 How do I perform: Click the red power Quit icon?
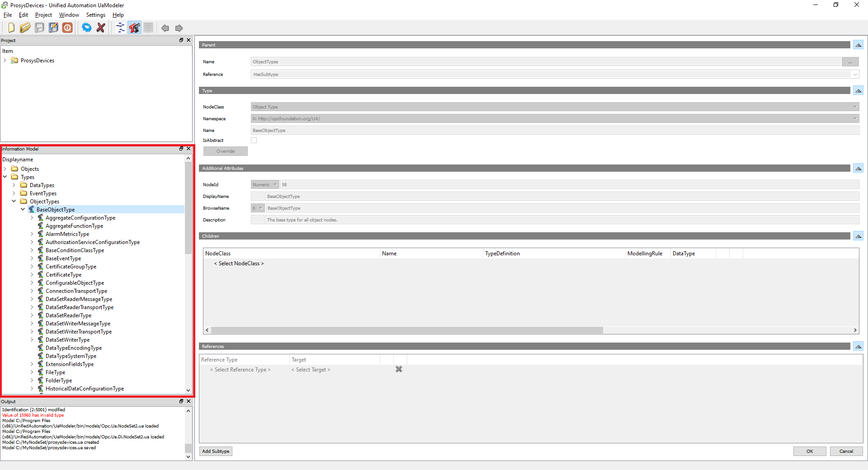67,28
